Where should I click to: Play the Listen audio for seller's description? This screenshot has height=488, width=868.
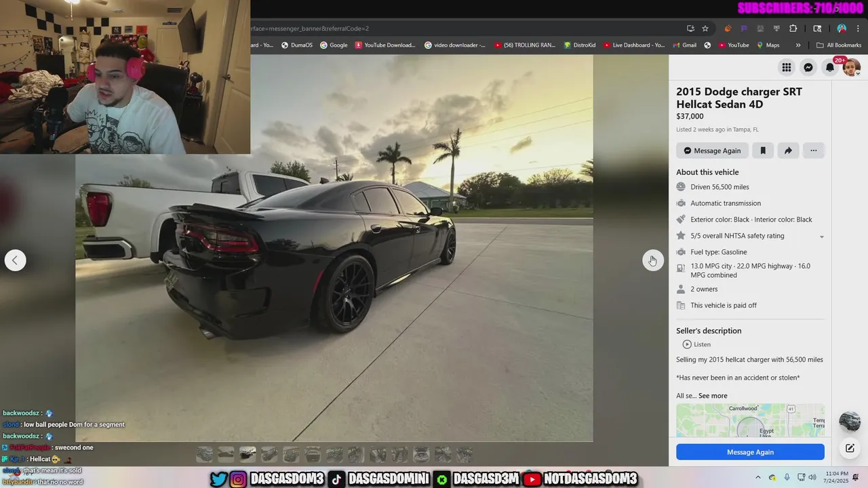point(696,344)
